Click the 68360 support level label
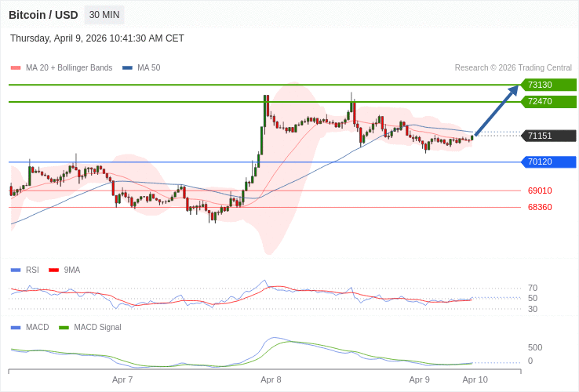 pos(540,207)
